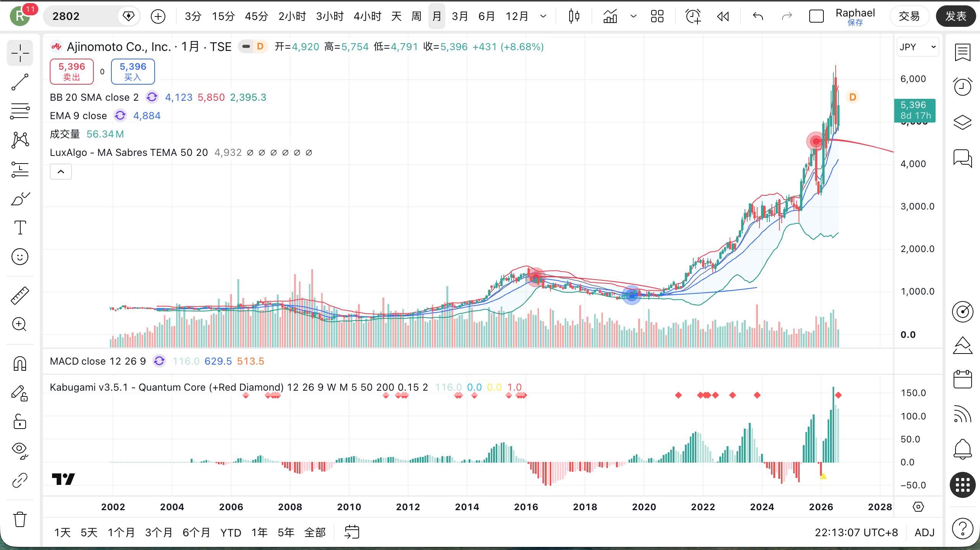This screenshot has height=550, width=980.
Task: Click the 发表 publish button
Action: pyautogui.click(x=956, y=16)
